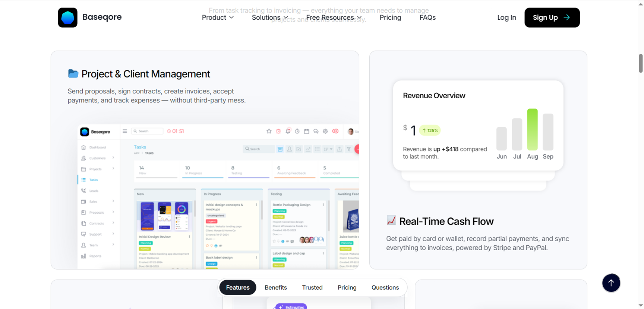644x309 pixels.
Task: Open the Pricing link in top navigation
Action: point(390,17)
